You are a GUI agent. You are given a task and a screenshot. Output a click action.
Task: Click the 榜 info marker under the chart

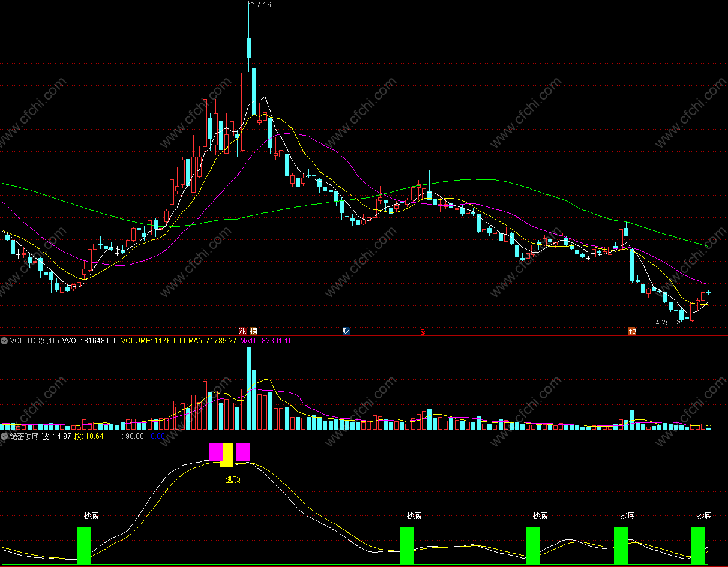point(253,331)
